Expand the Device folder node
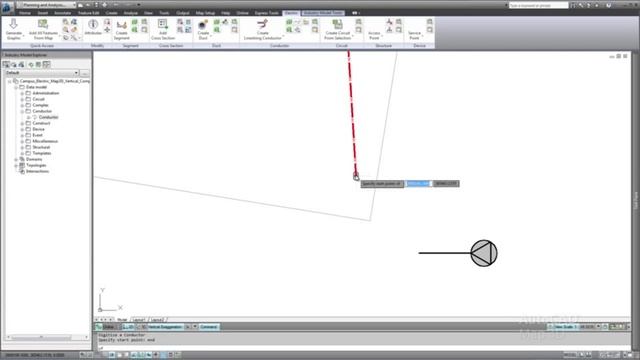640x360 pixels. (22, 129)
